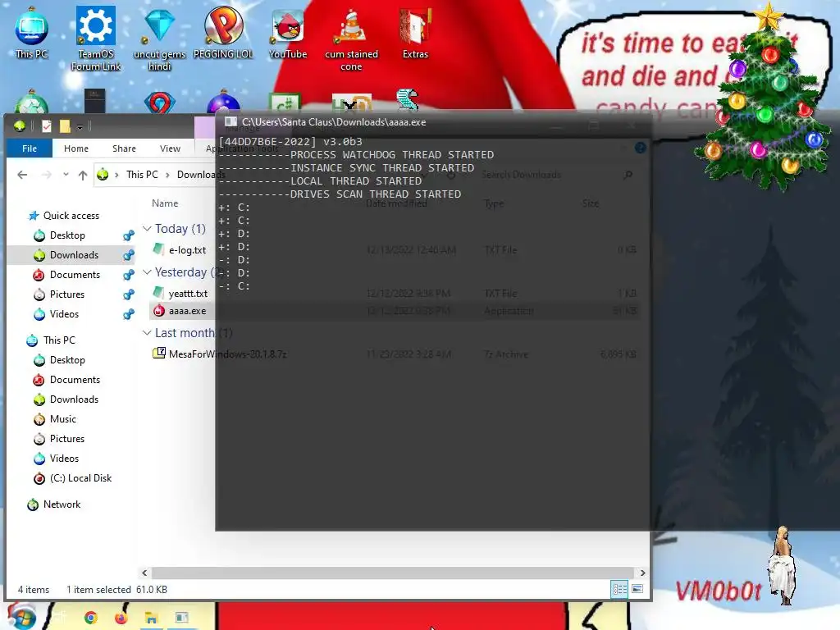This screenshot has width=840, height=630.
Task: Select the yeattt.txt file
Action: coord(188,294)
